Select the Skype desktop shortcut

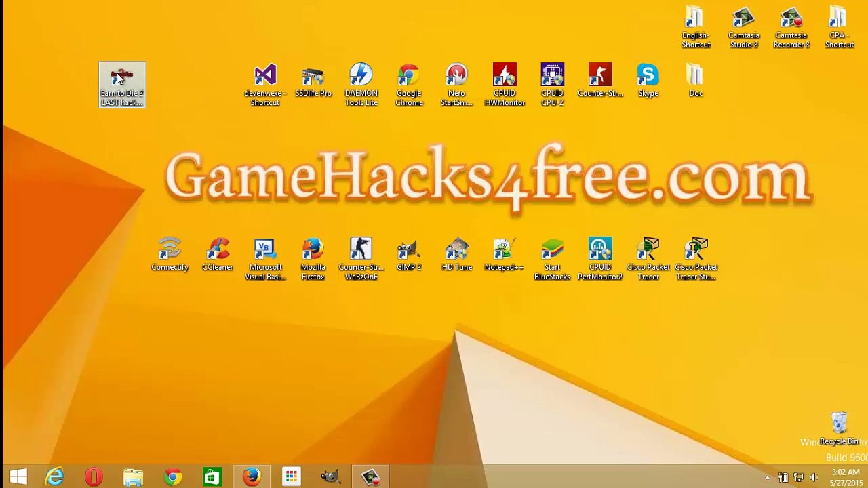[648, 81]
